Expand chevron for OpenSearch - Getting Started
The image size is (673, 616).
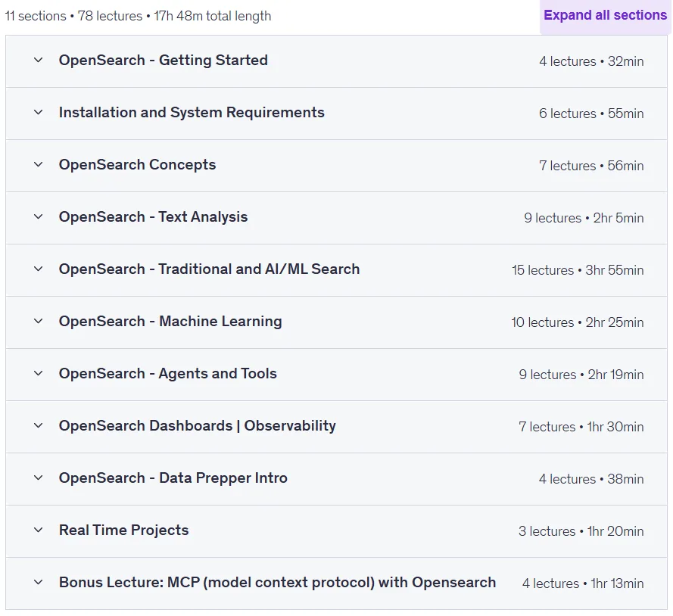(38, 60)
